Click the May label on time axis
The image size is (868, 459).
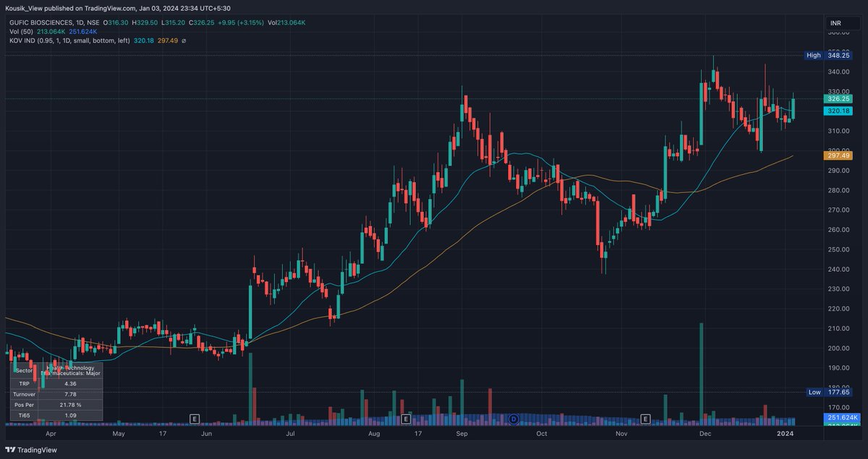pos(119,435)
